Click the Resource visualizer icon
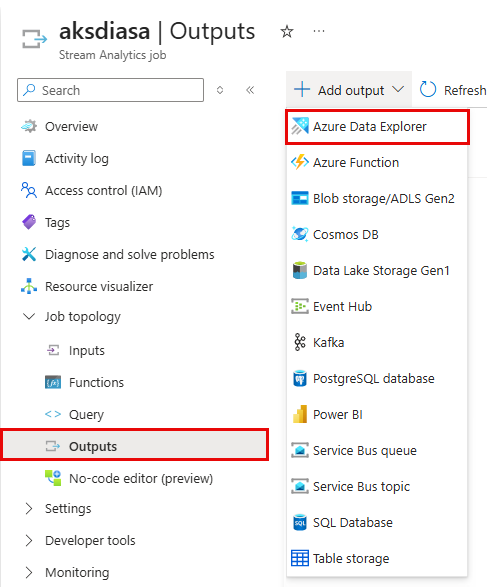 pyautogui.click(x=29, y=286)
